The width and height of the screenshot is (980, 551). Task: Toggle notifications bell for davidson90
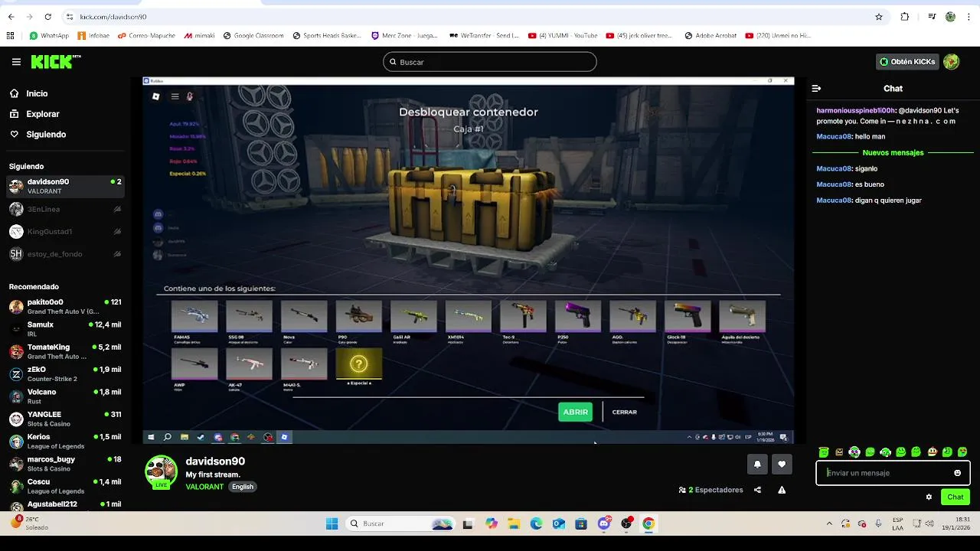click(757, 465)
